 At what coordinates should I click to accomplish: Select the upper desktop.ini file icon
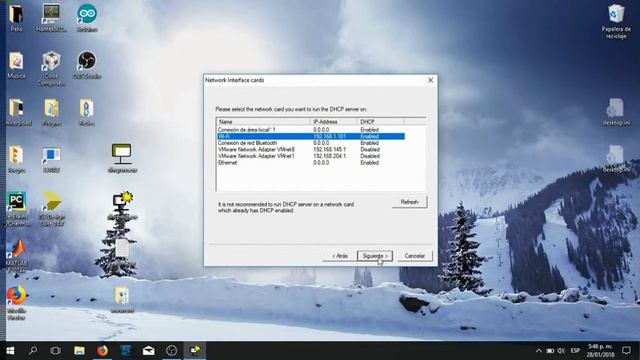pos(616,112)
